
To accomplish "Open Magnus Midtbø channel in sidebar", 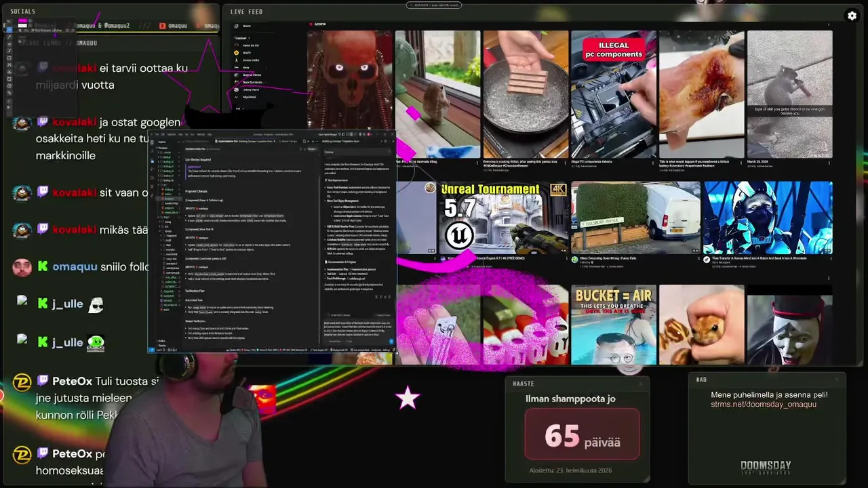I will point(248,75).
